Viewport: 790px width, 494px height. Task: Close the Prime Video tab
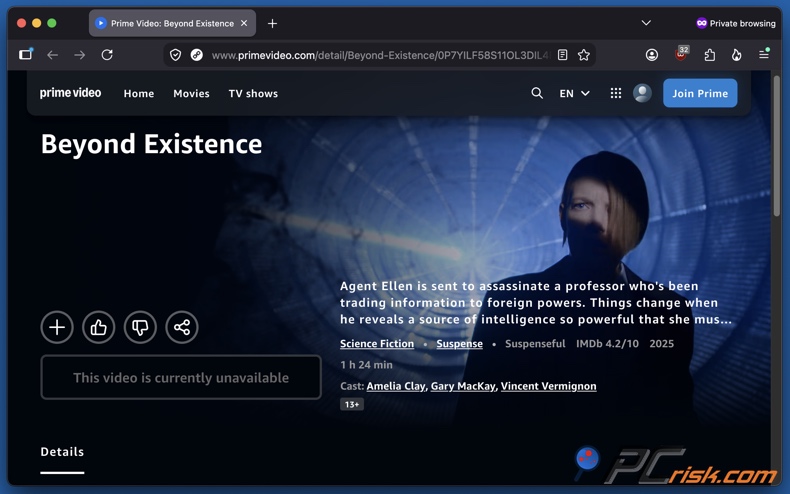pos(244,23)
